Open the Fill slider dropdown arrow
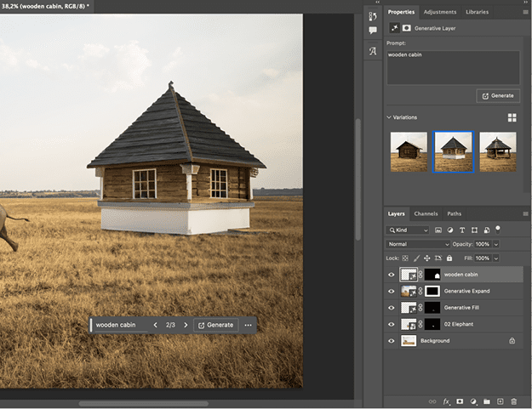Viewport: 532px width, 409px height. pyautogui.click(x=496, y=258)
